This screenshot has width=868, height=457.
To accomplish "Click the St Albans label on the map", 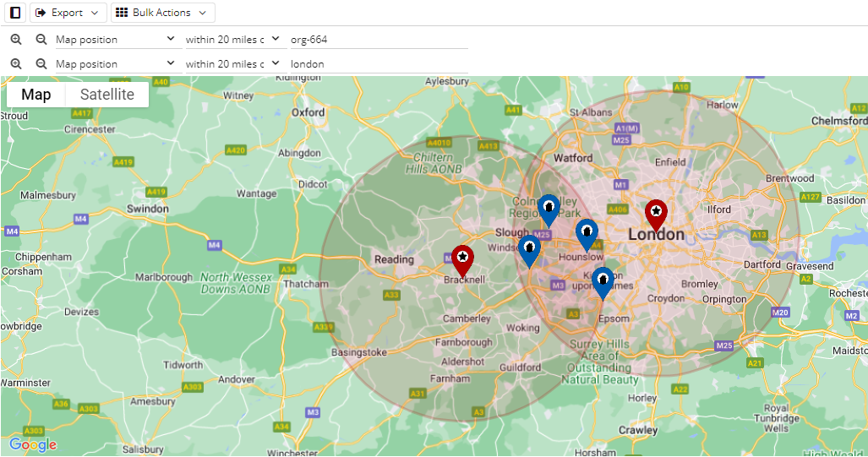I will (x=591, y=112).
